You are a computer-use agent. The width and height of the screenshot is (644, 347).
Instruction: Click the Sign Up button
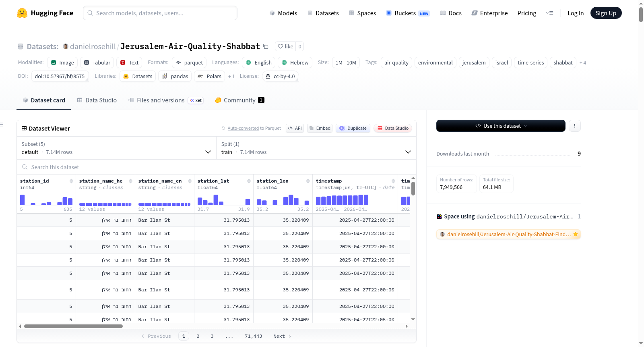point(606,13)
